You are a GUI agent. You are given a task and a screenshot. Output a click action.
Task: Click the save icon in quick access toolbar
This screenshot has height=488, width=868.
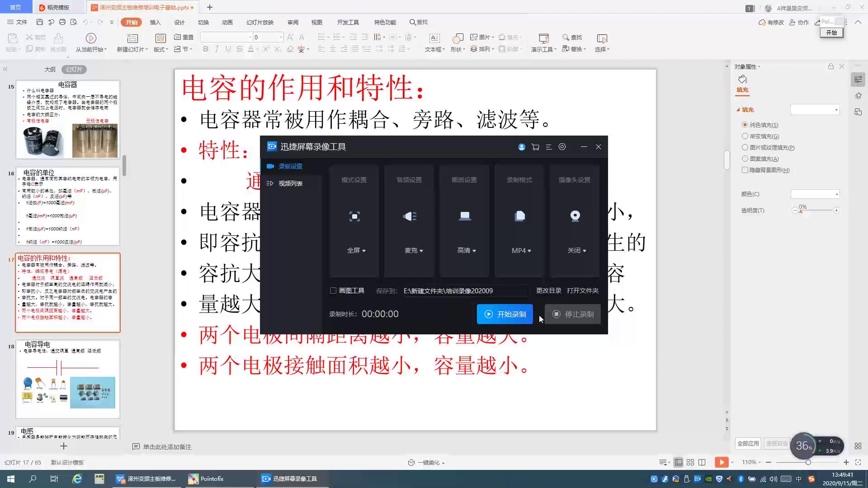pos(40,22)
